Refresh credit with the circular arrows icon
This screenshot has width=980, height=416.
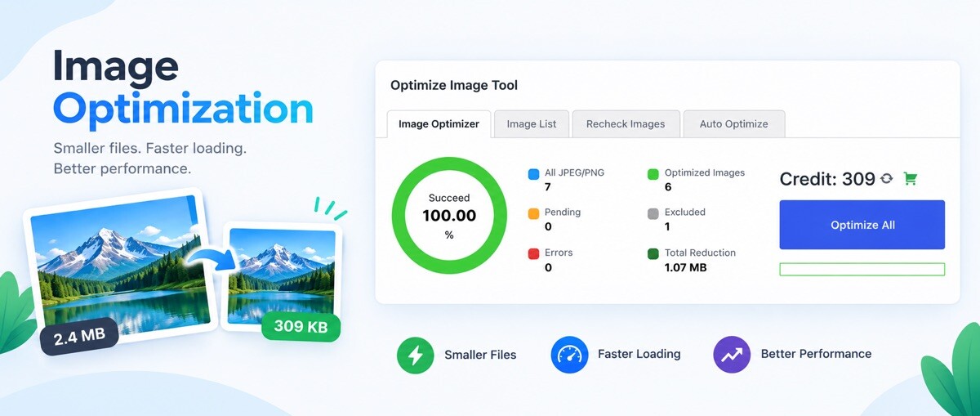887,179
